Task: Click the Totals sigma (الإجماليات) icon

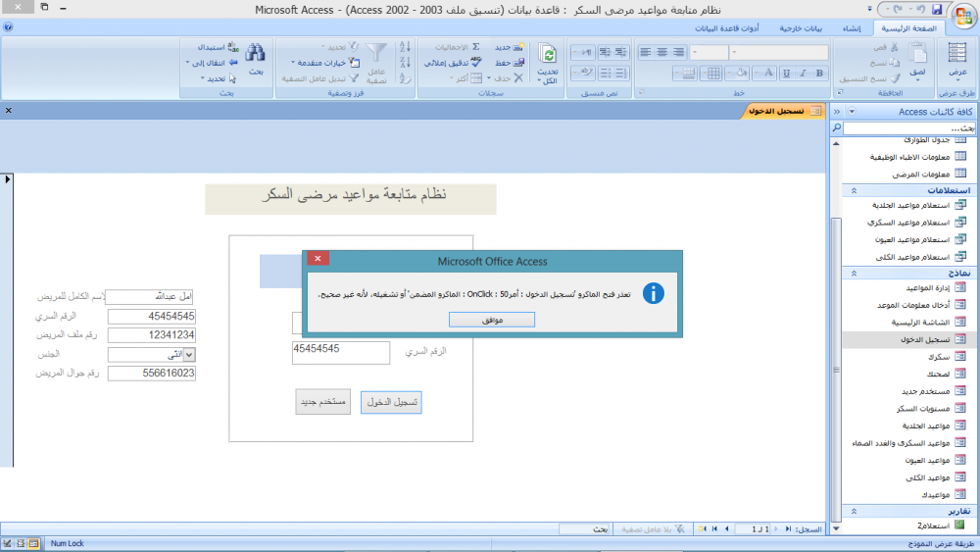Action: pyautogui.click(x=476, y=47)
